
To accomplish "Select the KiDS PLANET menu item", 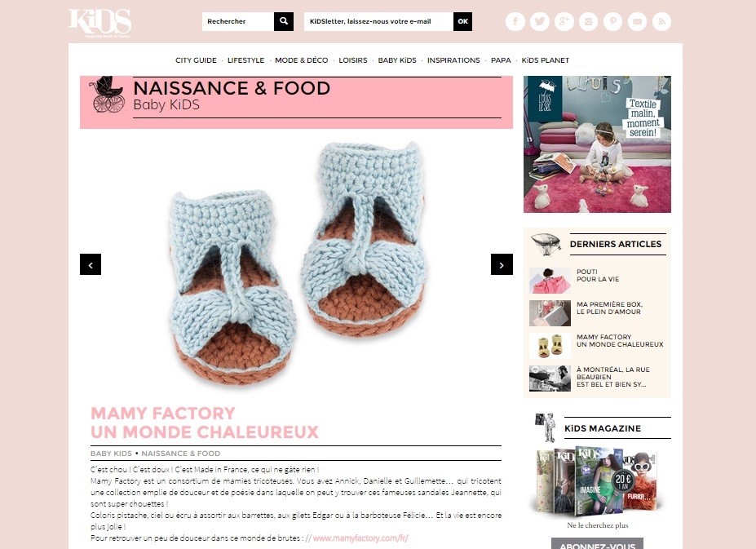I will (546, 60).
